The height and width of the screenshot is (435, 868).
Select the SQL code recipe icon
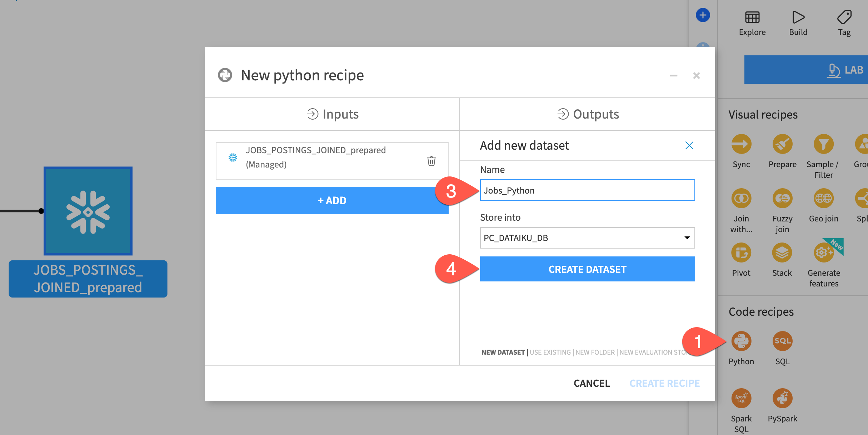(x=782, y=341)
